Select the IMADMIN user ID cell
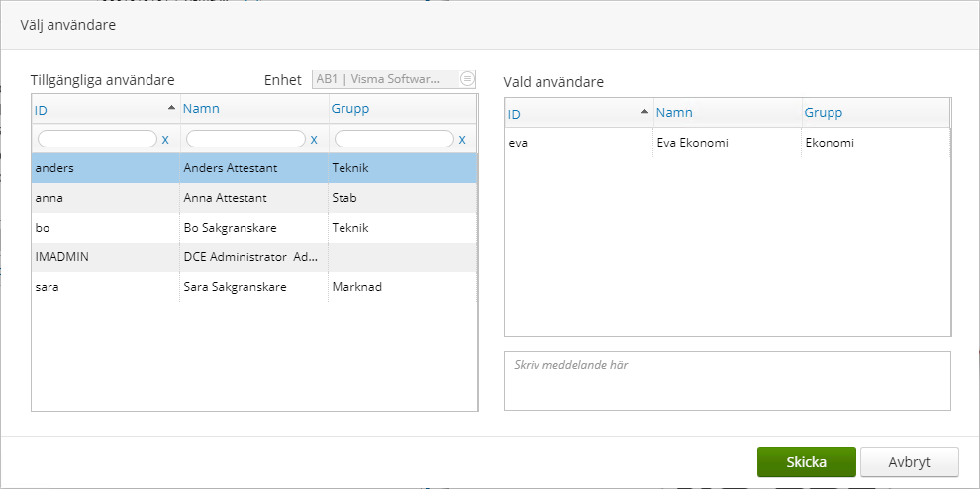This screenshot has height=489, width=980. pyautogui.click(x=106, y=257)
